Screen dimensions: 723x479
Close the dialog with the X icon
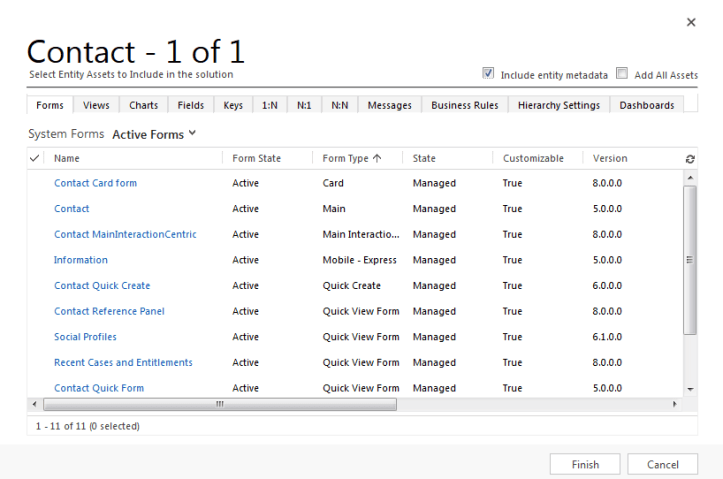[x=690, y=22]
